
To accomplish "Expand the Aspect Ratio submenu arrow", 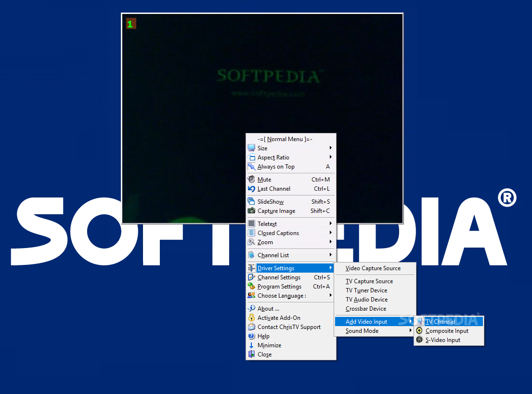I will 330,157.
